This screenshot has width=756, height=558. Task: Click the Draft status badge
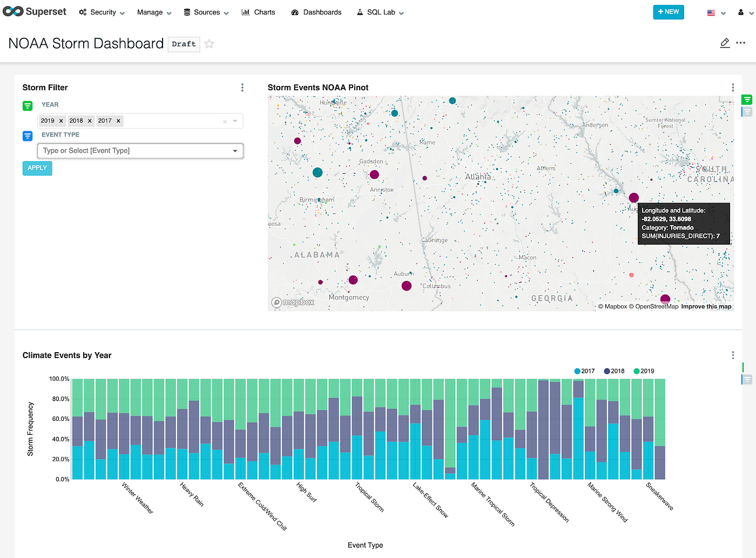click(x=184, y=44)
